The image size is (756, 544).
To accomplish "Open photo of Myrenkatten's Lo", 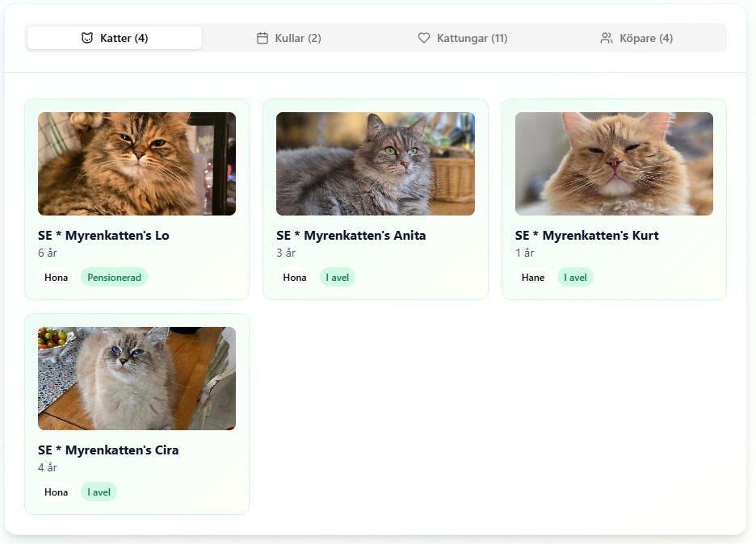I will pyautogui.click(x=136, y=164).
